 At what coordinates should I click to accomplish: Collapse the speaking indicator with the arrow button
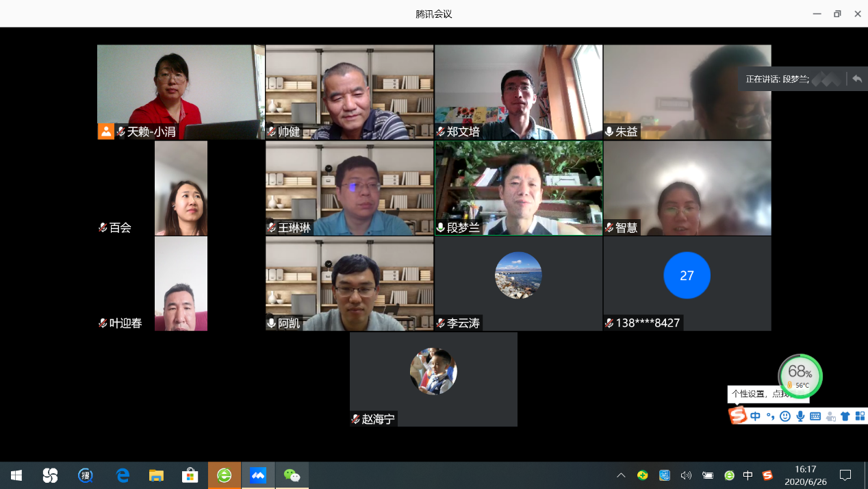[856, 79]
